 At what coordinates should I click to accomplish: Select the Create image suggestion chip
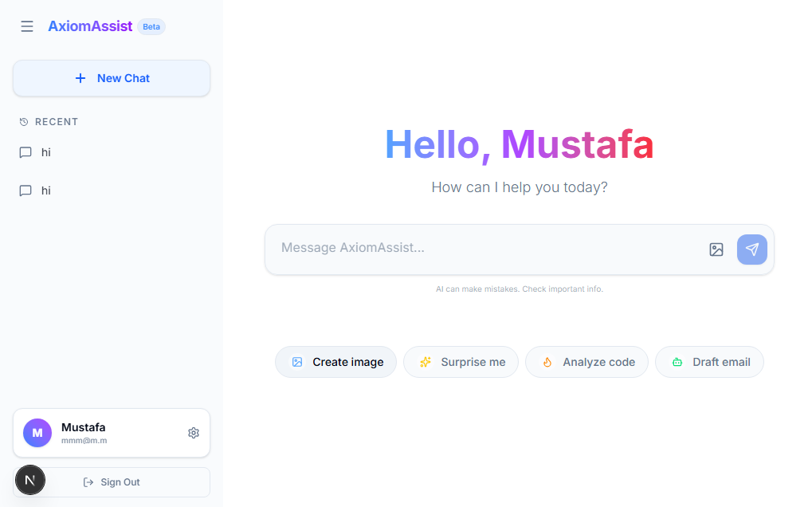pyautogui.click(x=335, y=362)
